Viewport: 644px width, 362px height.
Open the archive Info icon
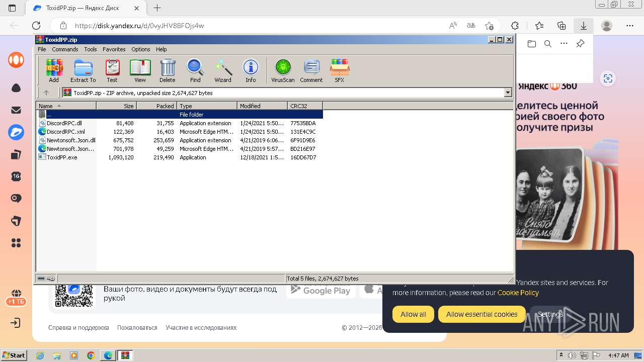click(x=251, y=71)
